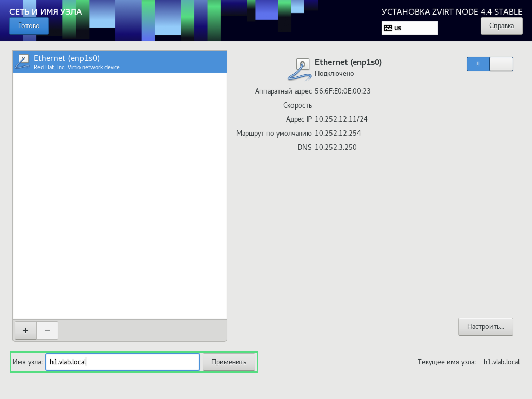Apply hostname with Применить button
Image resolution: width=532 pixels, height=399 pixels.
(229, 362)
